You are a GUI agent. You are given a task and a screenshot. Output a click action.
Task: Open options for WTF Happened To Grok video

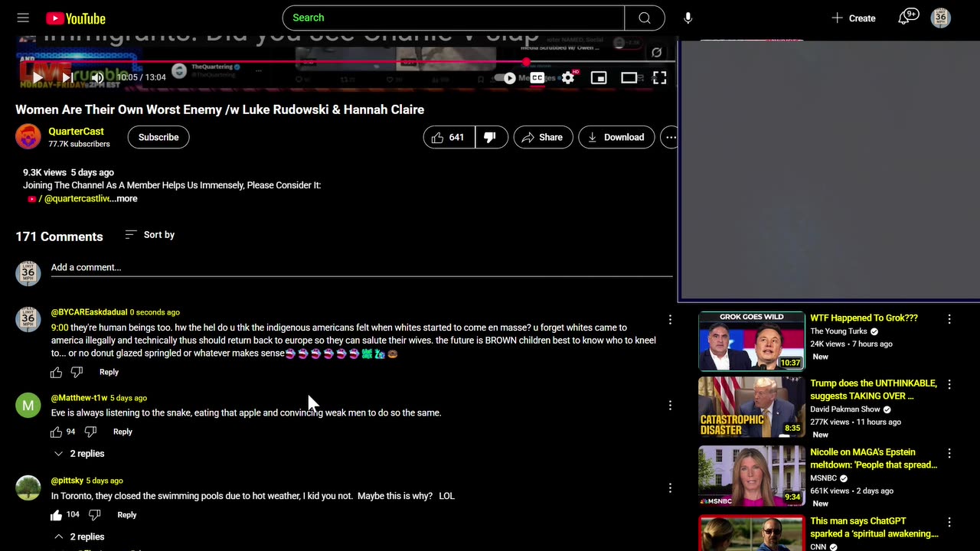(x=949, y=319)
